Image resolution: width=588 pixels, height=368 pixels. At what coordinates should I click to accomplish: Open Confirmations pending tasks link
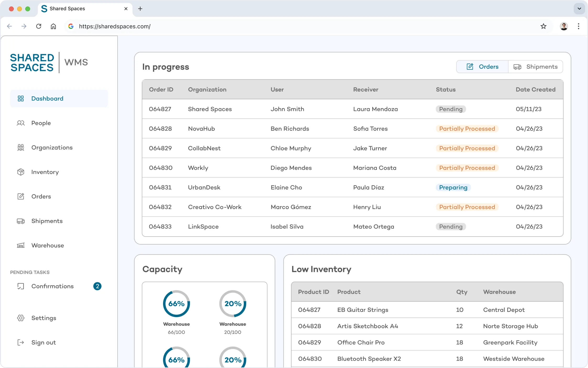point(52,286)
